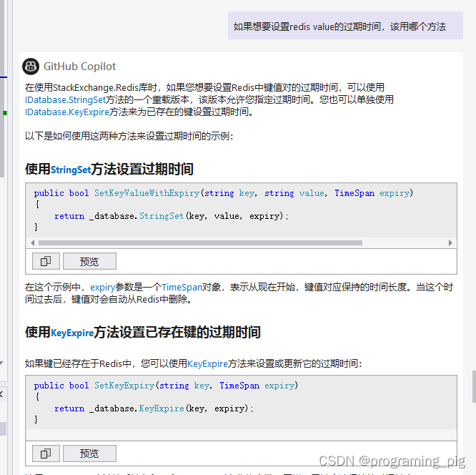Screen dimensions: 476x475
Task: Click the GitHub Copilot name label
Action: point(79,67)
